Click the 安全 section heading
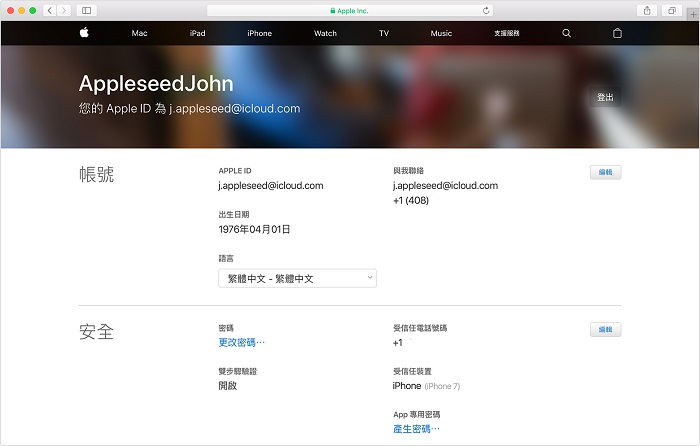Image resolution: width=700 pixels, height=446 pixels. 96,332
